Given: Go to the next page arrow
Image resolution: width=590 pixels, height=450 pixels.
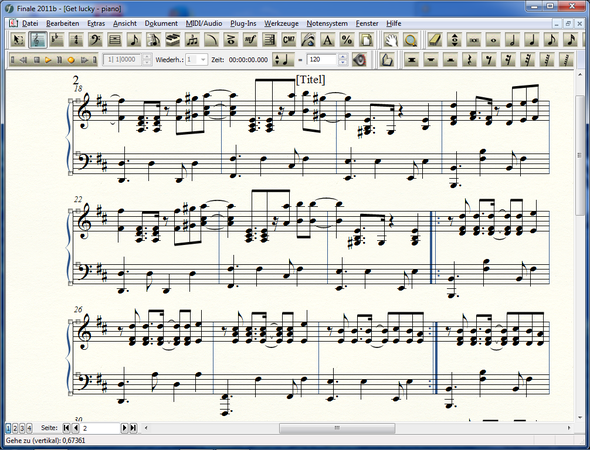Looking at the screenshot, I should (x=124, y=428).
